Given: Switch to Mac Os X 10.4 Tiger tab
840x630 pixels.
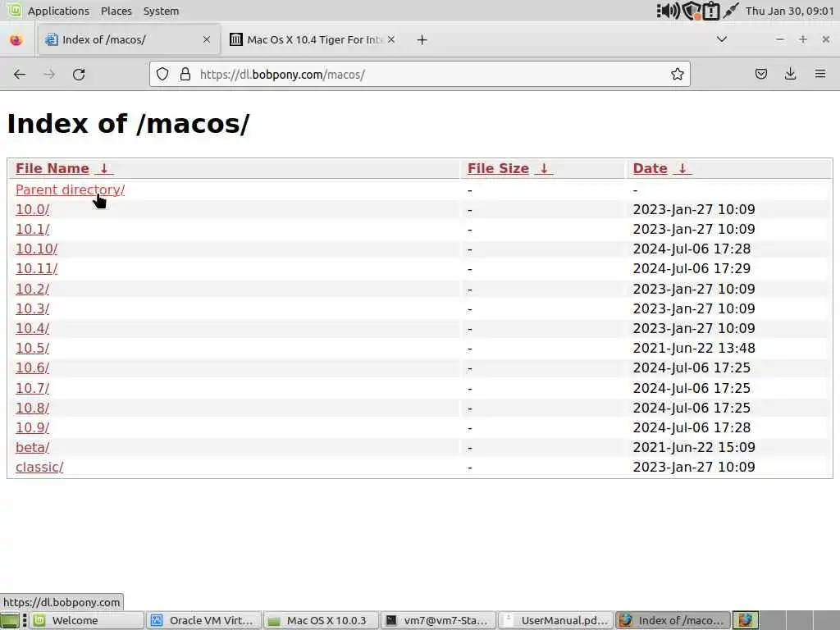Looking at the screenshot, I should [313, 39].
